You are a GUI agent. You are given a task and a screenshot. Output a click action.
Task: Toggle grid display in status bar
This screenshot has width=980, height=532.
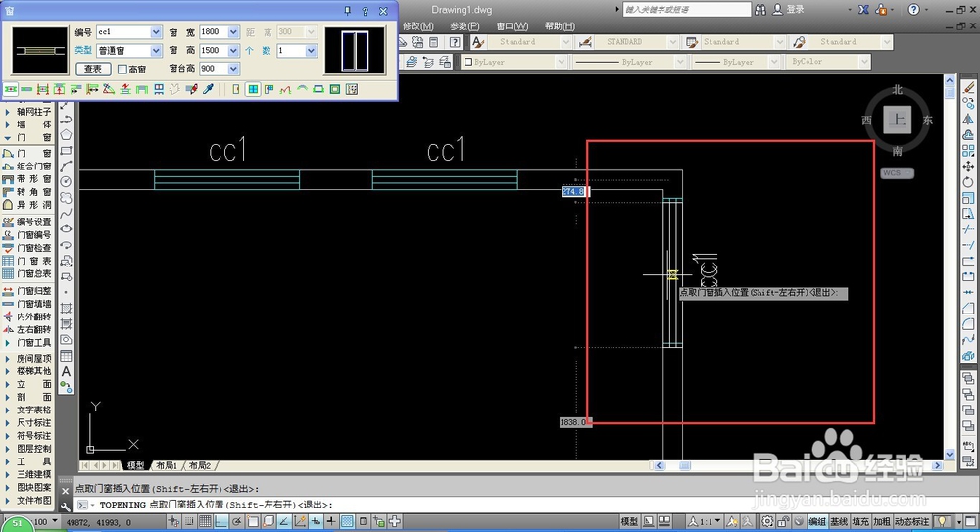click(x=205, y=521)
